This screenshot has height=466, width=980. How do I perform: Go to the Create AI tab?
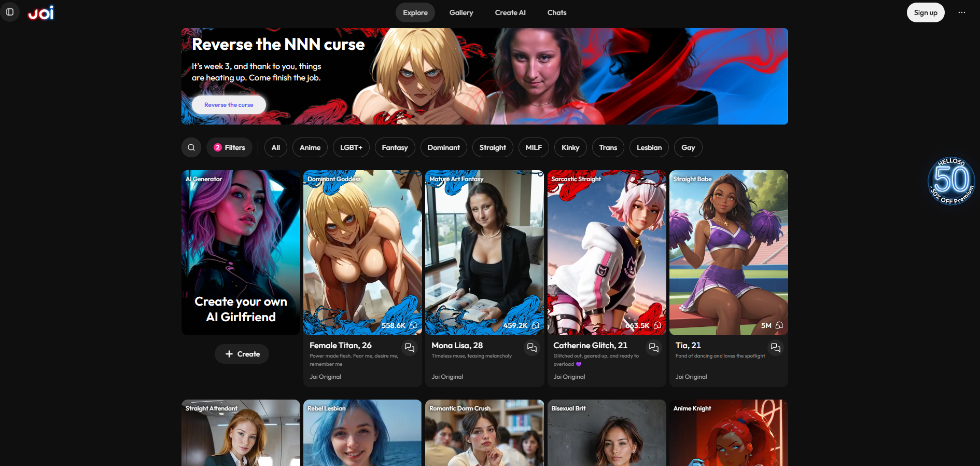[510, 12]
